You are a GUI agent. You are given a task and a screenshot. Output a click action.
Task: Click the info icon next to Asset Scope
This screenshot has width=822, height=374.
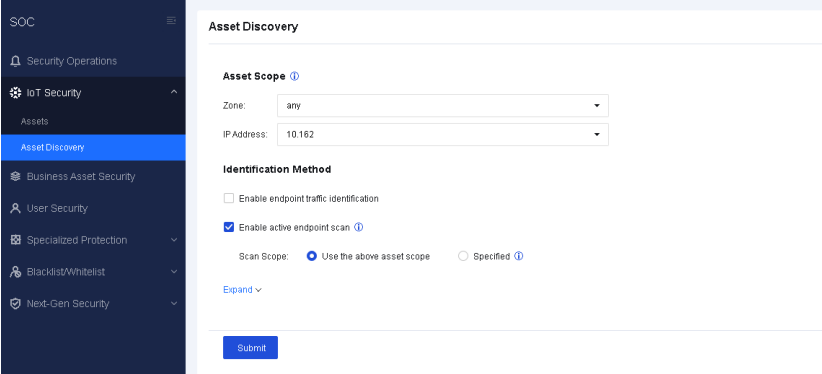coord(294,76)
